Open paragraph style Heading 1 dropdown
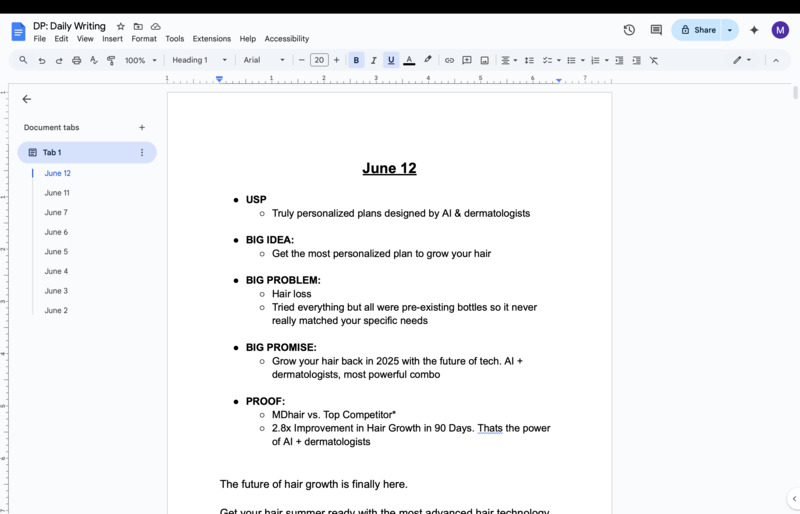 [x=199, y=60]
